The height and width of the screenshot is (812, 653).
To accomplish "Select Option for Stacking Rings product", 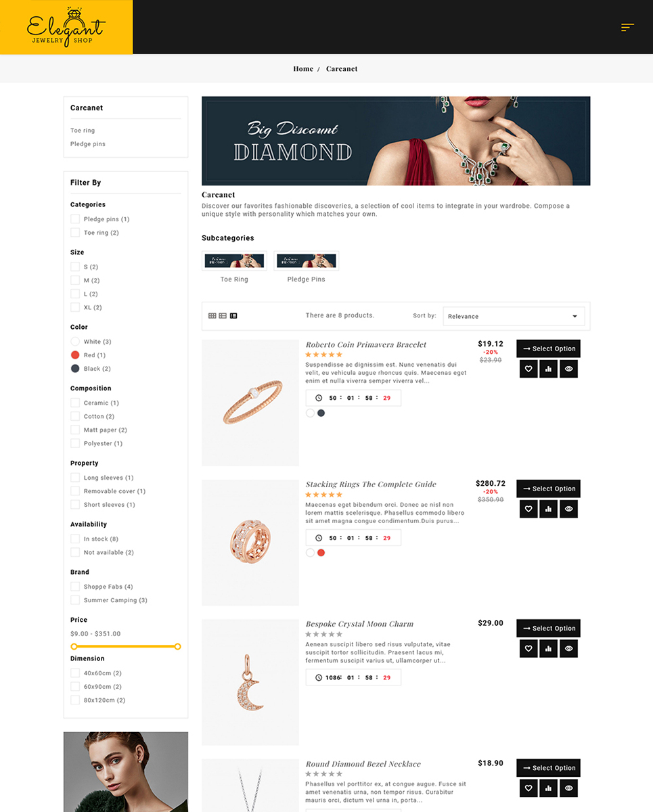I will (549, 489).
